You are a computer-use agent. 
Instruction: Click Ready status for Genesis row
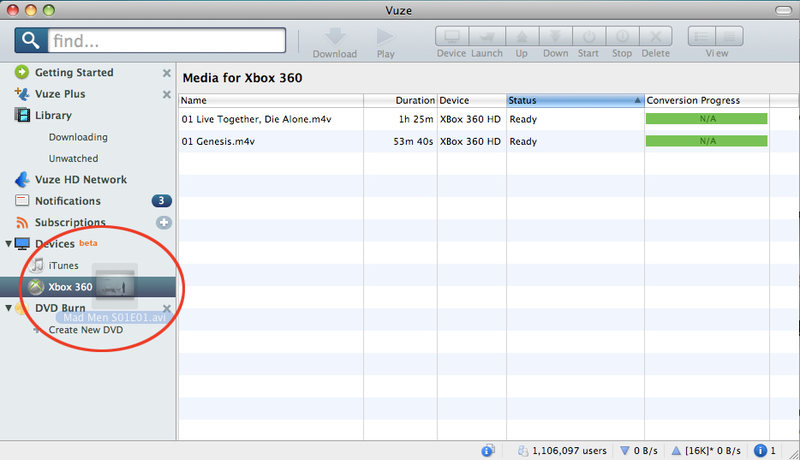coord(523,141)
